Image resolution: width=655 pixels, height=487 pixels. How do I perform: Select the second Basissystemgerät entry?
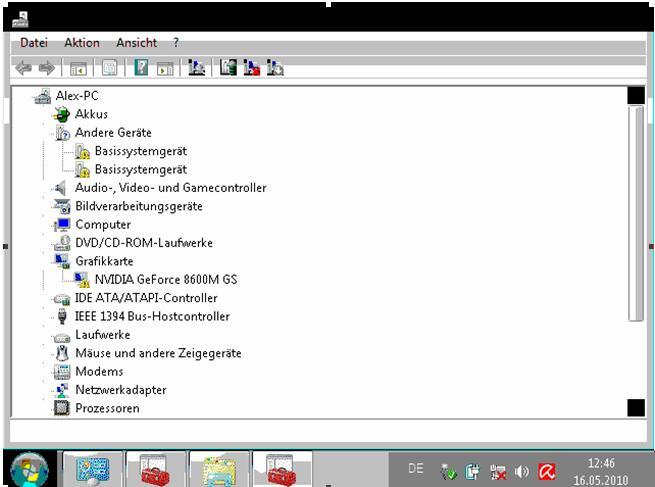141,170
